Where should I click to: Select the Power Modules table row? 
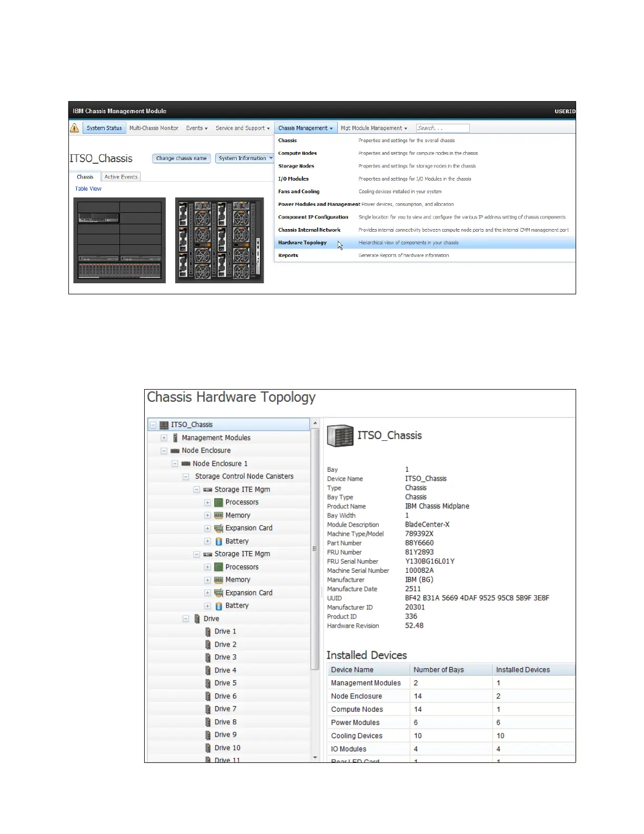(x=451, y=722)
